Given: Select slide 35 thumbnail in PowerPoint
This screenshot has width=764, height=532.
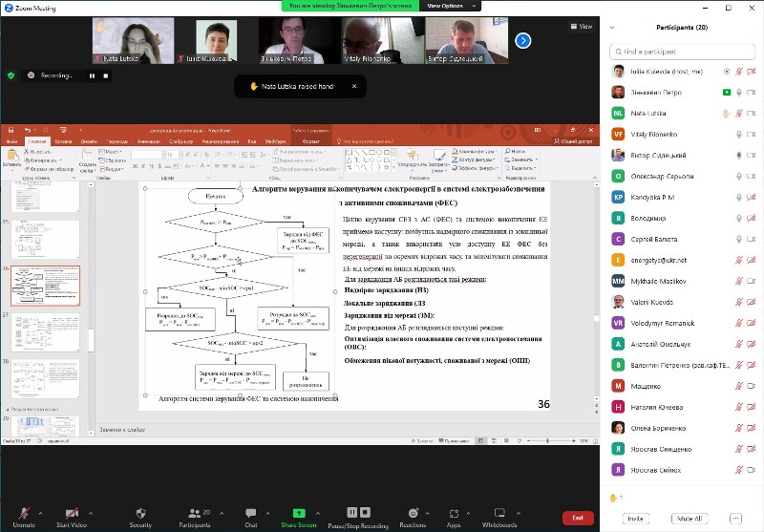Looking at the screenshot, I should (x=45, y=239).
